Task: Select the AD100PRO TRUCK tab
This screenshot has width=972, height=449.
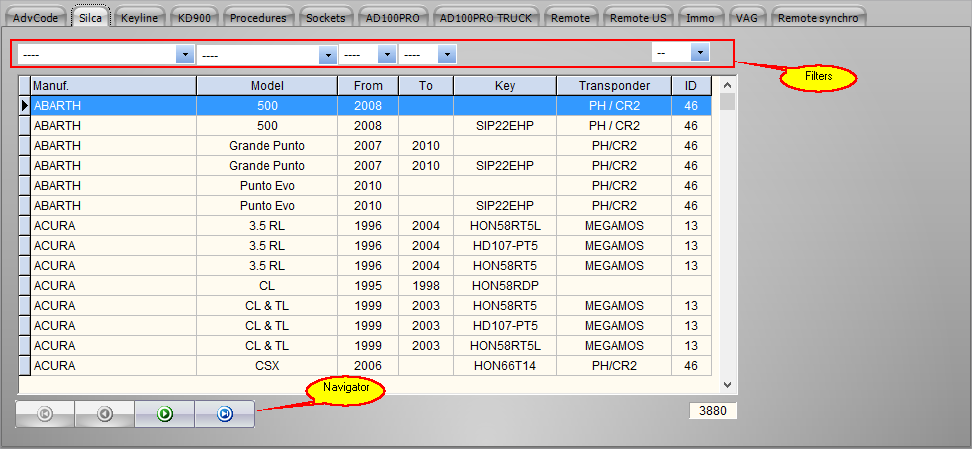Action: [x=488, y=17]
